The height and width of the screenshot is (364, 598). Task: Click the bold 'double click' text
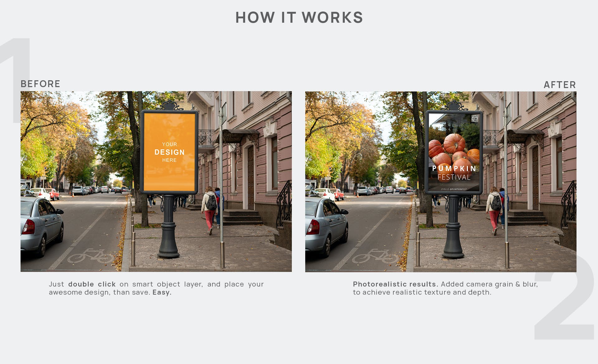click(x=92, y=284)
